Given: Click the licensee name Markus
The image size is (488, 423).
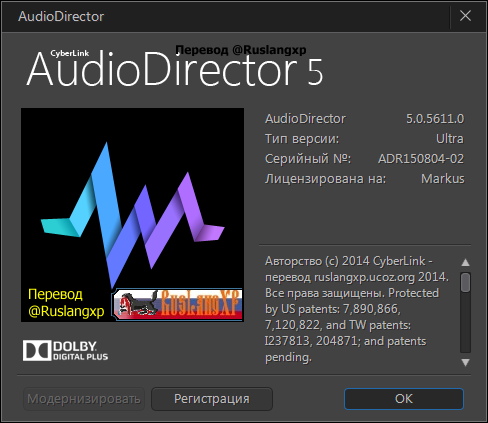Looking at the screenshot, I should 442,179.
